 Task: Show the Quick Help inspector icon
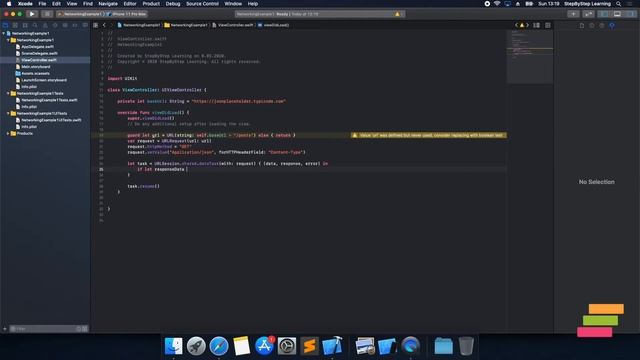602,25
